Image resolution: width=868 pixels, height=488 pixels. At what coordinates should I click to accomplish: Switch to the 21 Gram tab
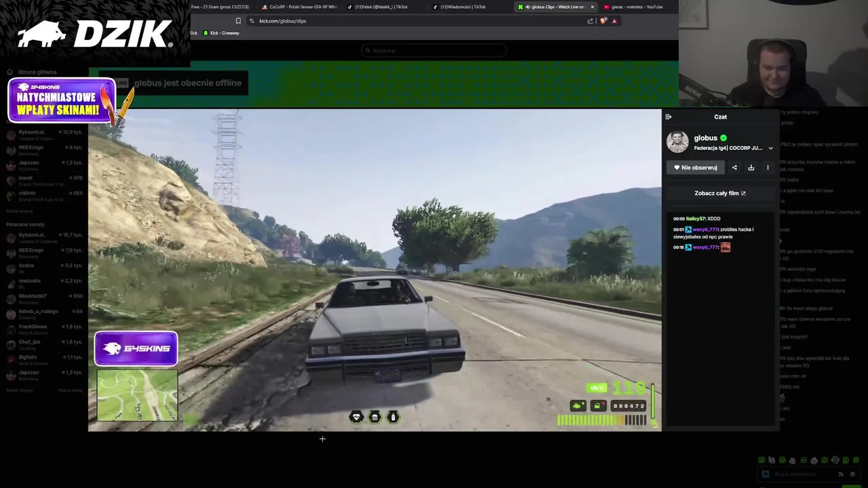[x=220, y=7]
